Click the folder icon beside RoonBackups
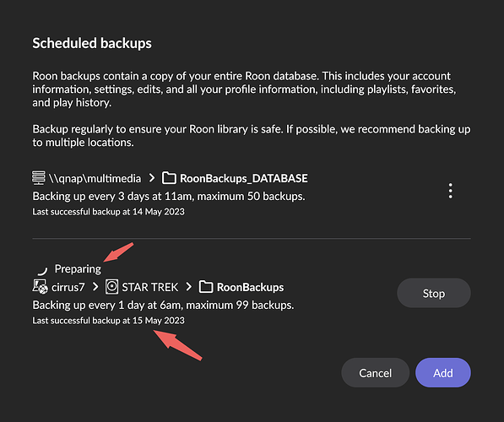 point(206,287)
